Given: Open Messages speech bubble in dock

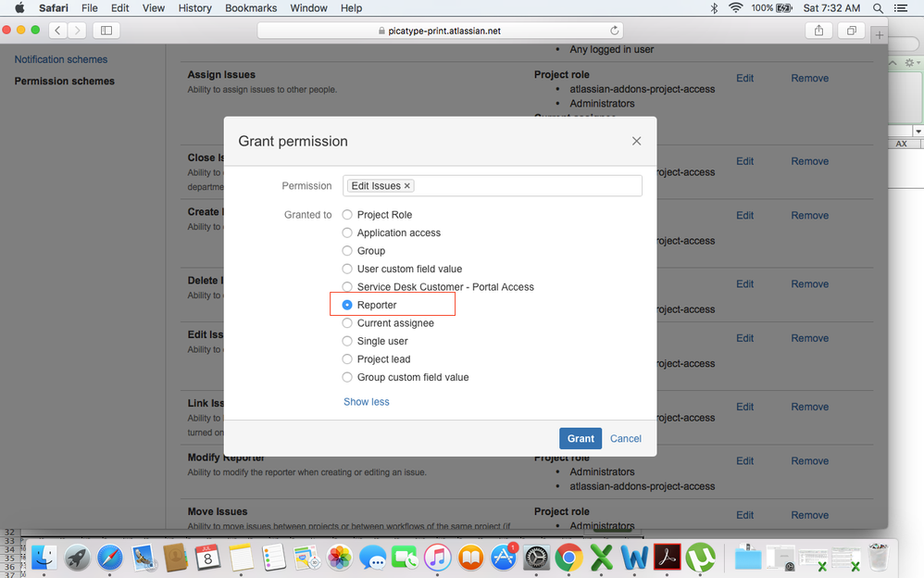Looking at the screenshot, I should pos(372,558).
